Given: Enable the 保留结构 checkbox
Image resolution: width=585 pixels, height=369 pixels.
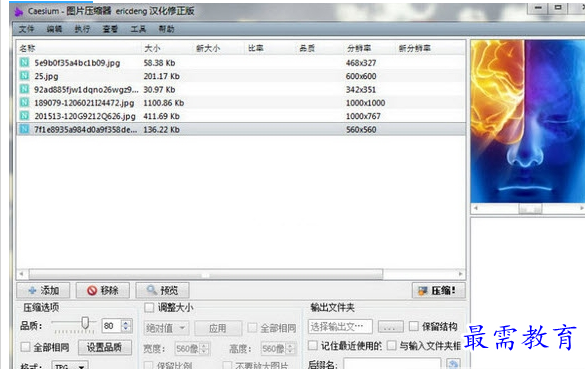Looking at the screenshot, I should click(414, 326).
